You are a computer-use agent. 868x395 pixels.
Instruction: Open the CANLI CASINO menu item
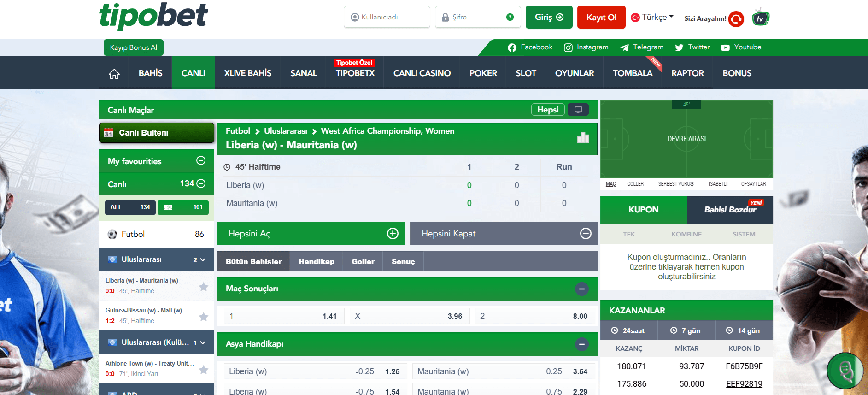[x=422, y=73]
